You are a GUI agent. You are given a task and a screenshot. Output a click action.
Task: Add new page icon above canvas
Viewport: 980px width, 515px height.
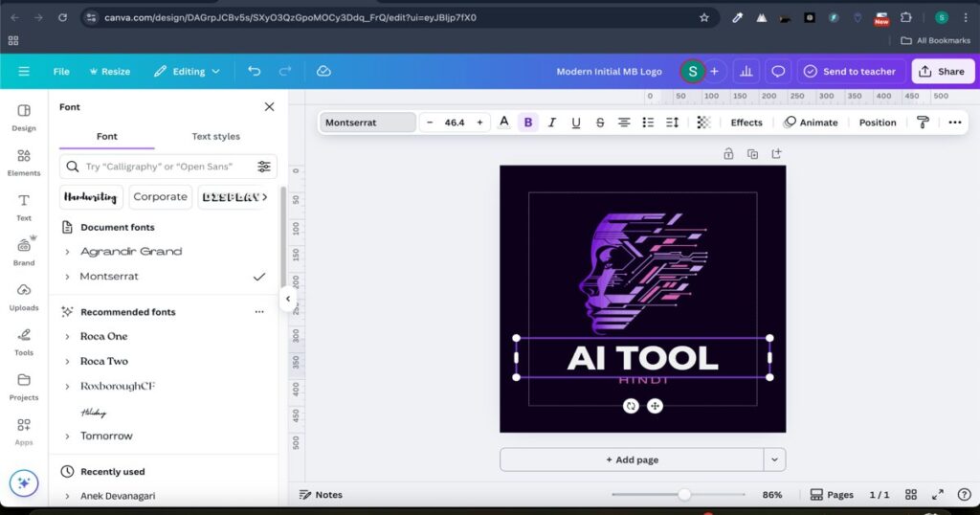click(776, 154)
